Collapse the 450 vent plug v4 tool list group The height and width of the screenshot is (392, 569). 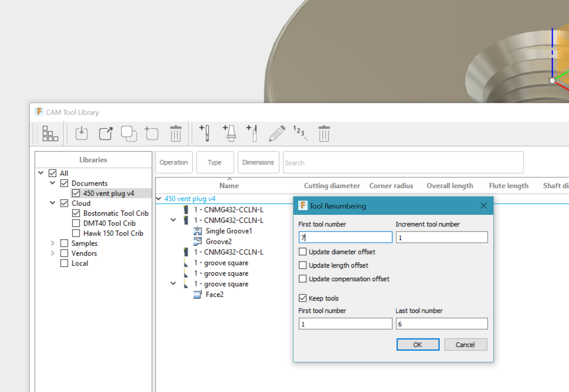[159, 199]
